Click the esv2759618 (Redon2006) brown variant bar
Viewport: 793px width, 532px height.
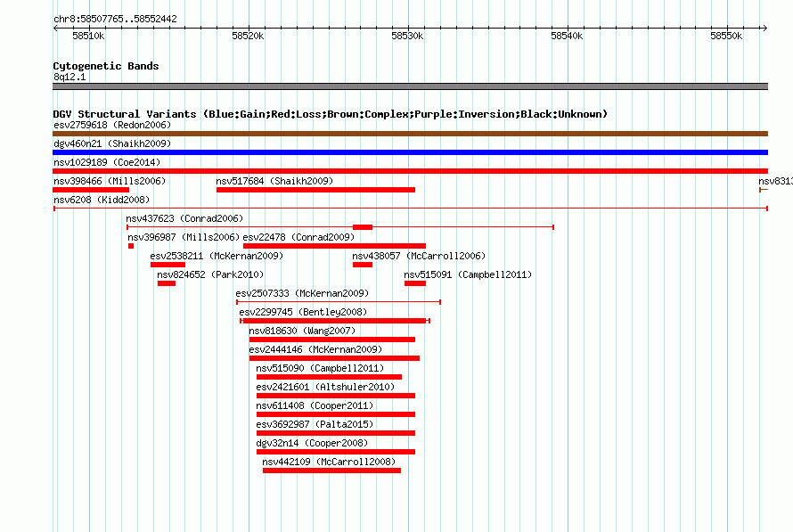[410, 134]
